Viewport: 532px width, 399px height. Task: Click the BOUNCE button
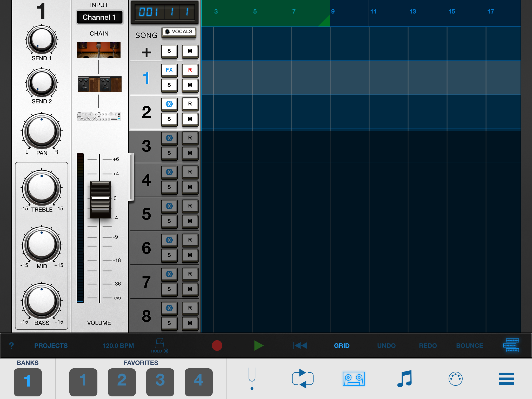pos(469,345)
